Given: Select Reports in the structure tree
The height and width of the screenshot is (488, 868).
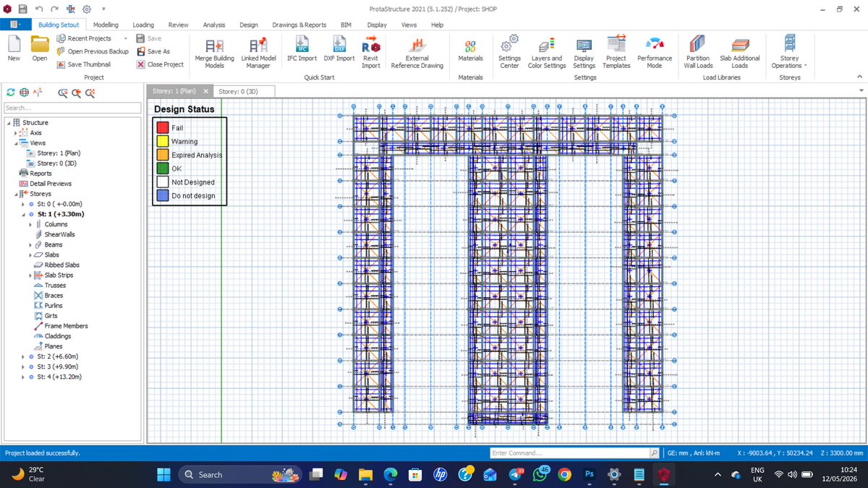Looking at the screenshot, I should pyautogui.click(x=40, y=174).
